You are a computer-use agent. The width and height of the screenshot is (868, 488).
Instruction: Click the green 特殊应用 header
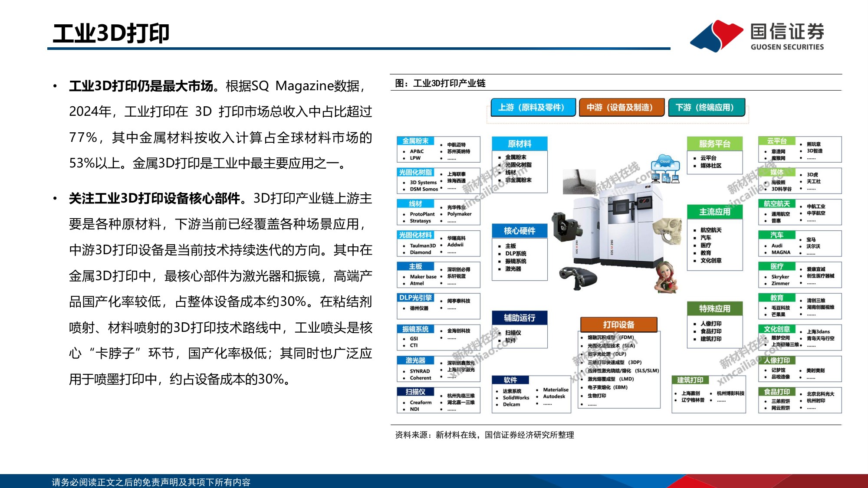click(x=715, y=308)
